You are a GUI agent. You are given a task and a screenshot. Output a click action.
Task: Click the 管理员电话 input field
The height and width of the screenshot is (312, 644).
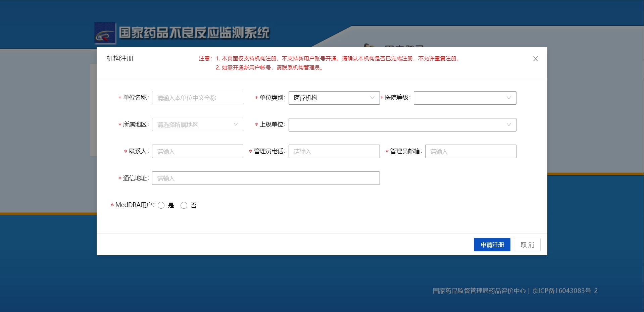point(334,151)
